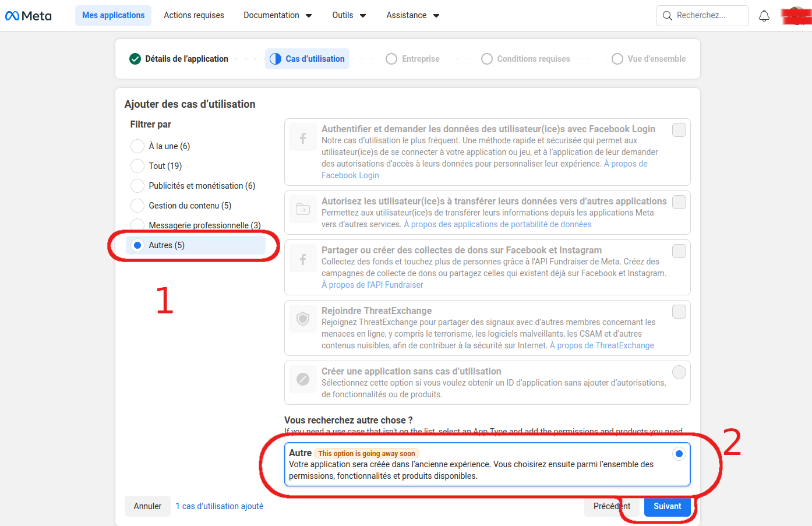Click the Annuler button
Viewport: 812px width, 526px height.
click(x=147, y=506)
